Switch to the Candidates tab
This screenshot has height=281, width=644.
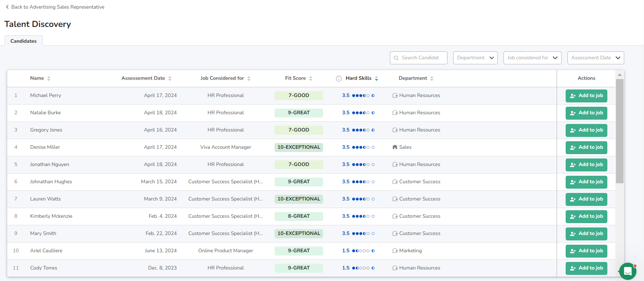click(x=23, y=41)
